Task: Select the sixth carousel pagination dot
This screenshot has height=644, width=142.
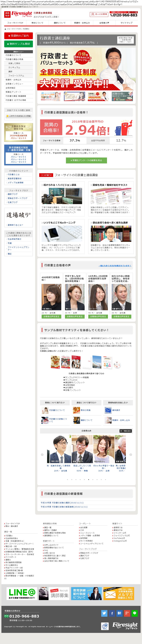Action: (89, 479)
